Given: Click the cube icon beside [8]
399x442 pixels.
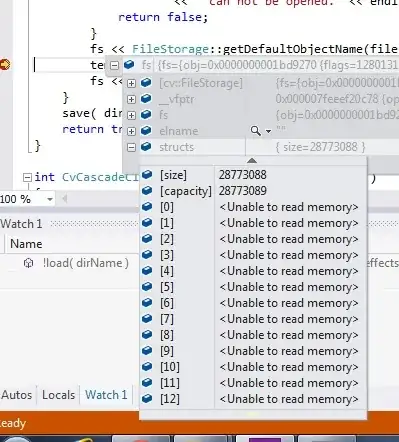Looking at the screenshot, I should (x=147, y=334).
